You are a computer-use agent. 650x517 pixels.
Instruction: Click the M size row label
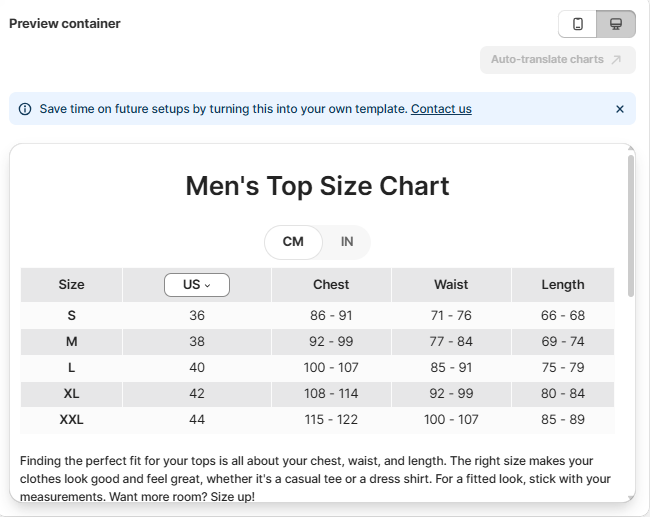pos(71,342)
